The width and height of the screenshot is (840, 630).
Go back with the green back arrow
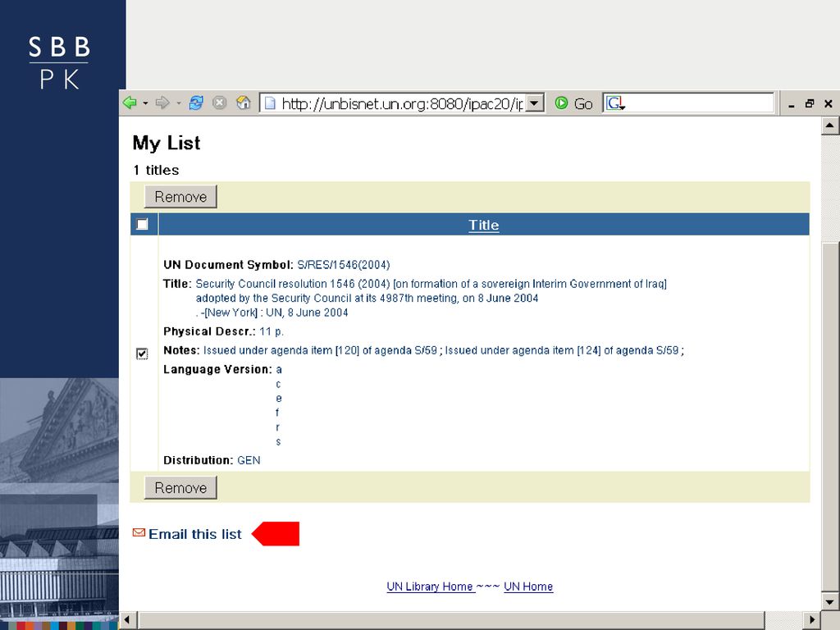tap(130, 103)
